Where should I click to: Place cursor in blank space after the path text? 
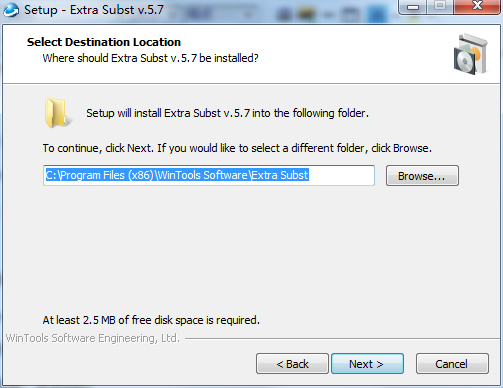point(341,175)
